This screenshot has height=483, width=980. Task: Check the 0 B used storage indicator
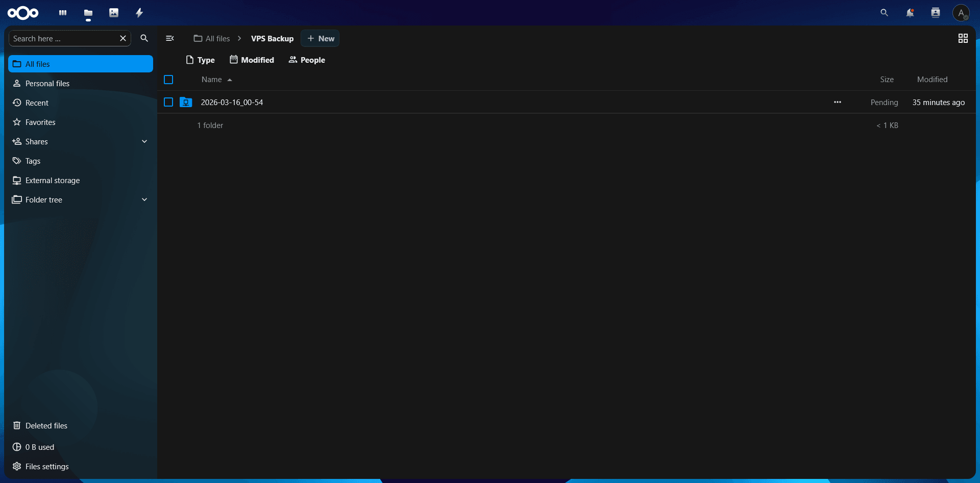39,447
